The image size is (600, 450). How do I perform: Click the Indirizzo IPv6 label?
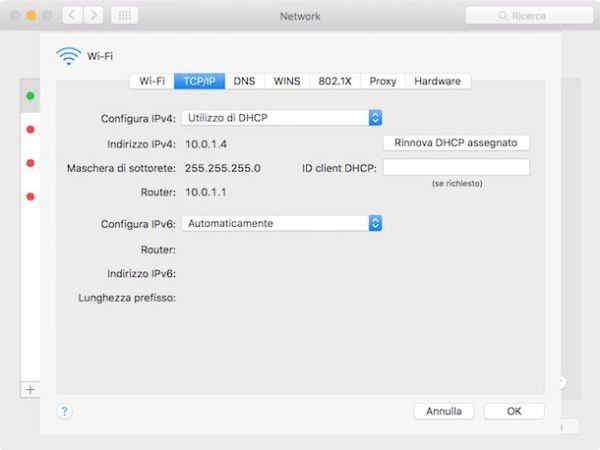141,274
